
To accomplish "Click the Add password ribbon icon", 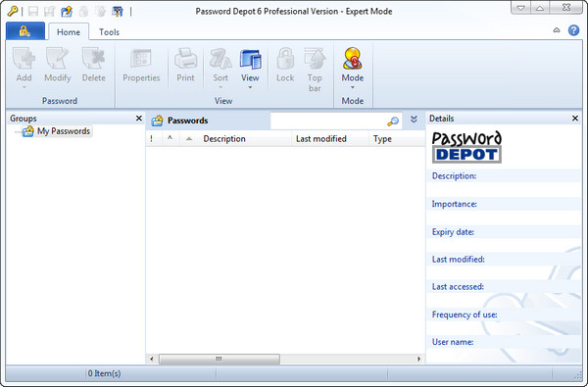I will (x=24, y=59).
